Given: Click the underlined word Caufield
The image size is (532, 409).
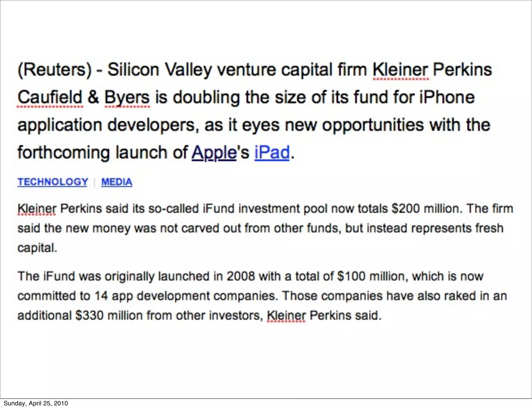Looking at the screenshot, I should coord(50,98).
